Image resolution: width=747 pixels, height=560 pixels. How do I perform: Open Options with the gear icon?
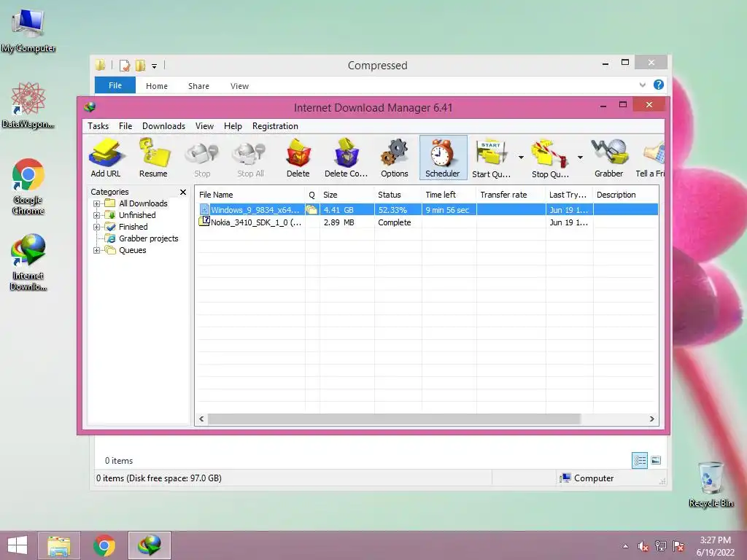[x=395, y=158]
